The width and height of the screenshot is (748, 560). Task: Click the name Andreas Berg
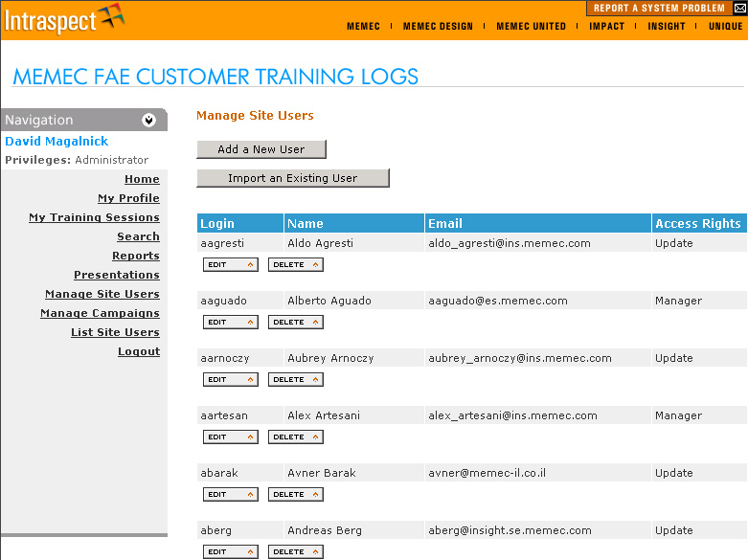coord(325,530)
